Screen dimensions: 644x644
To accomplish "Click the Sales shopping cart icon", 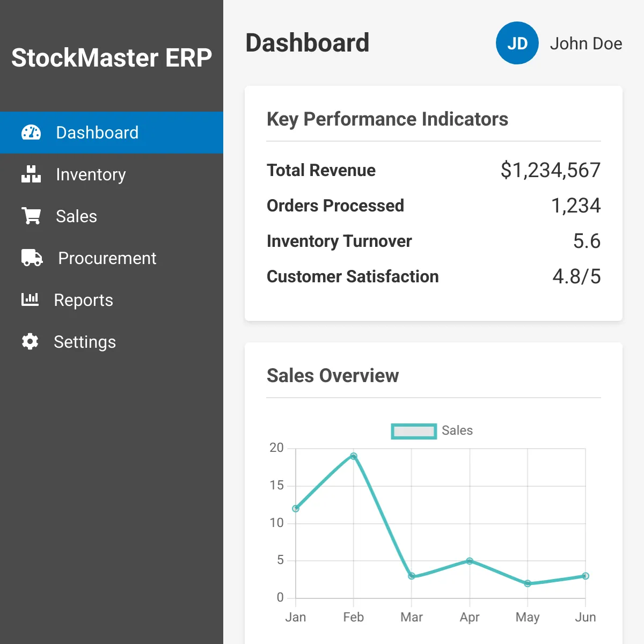I will point(31,216).
